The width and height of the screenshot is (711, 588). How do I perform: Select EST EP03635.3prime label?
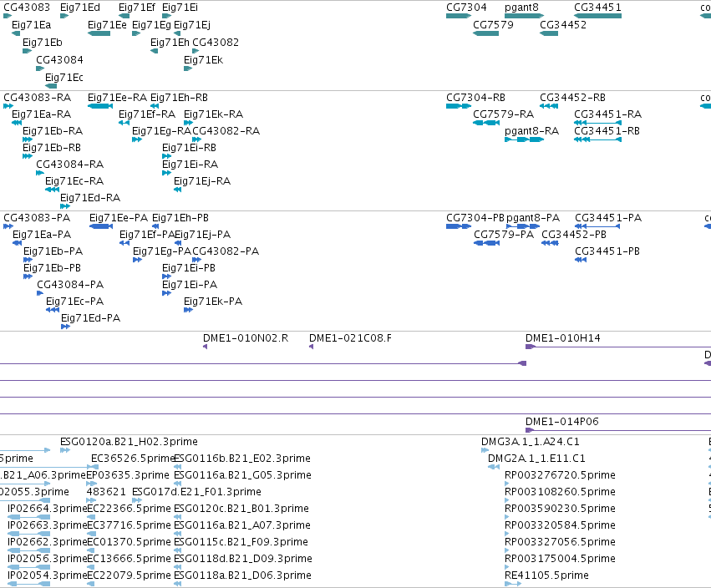tap(128, 475)
